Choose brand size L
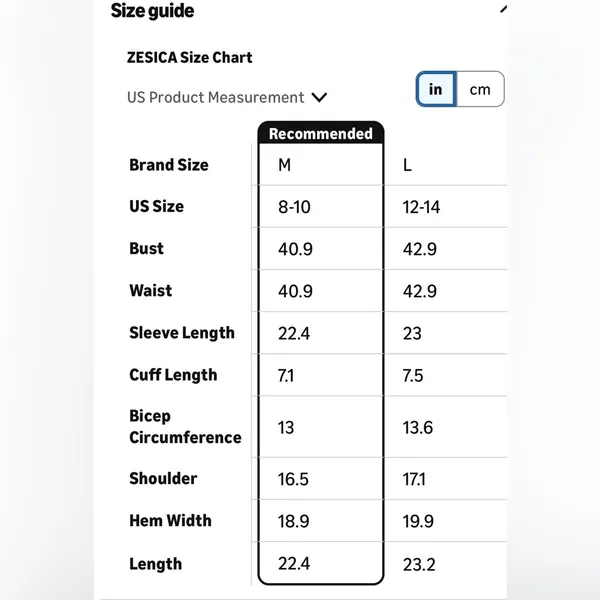Screen dimensions: 600x600 (407, 165)
